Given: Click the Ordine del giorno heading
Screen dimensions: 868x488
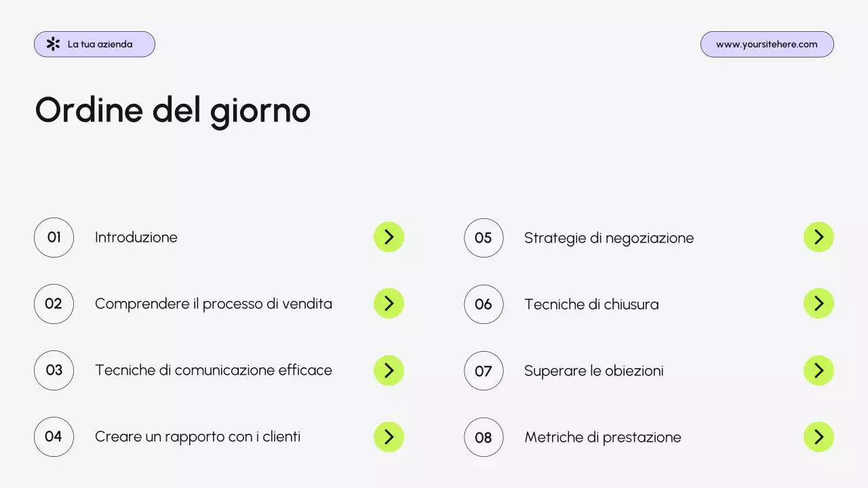Looking at the screenshot, I should click(173, 110).
